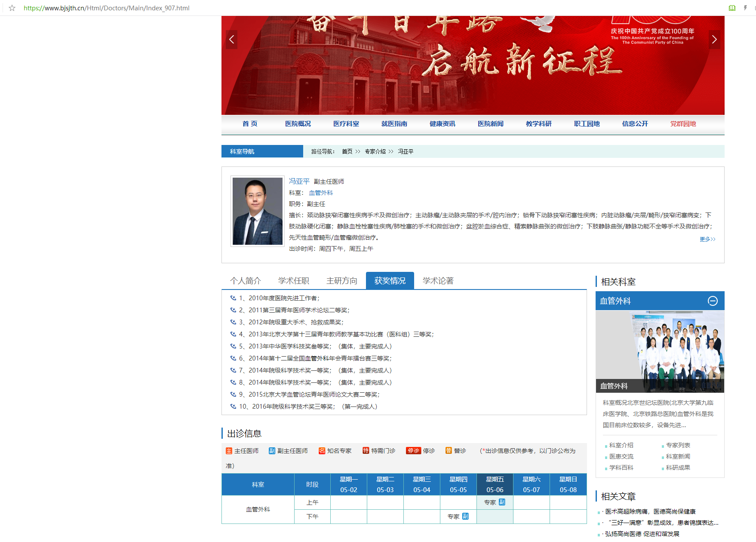Screen dimensions: 756x542
Task: Click the 血管外科 department link in profile
Action: coord(321,193)
